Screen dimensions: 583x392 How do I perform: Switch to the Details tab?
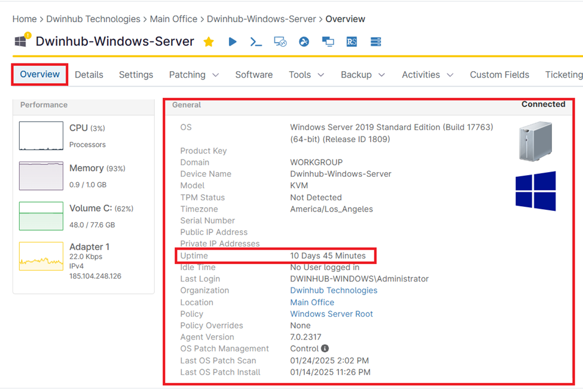[89, 75]
